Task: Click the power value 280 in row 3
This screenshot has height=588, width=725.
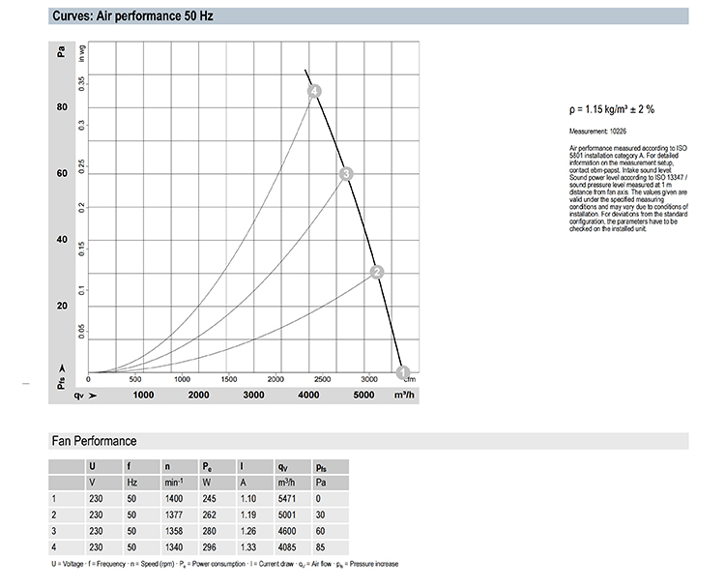Action: pyautogui.click(x=209, y=531)
